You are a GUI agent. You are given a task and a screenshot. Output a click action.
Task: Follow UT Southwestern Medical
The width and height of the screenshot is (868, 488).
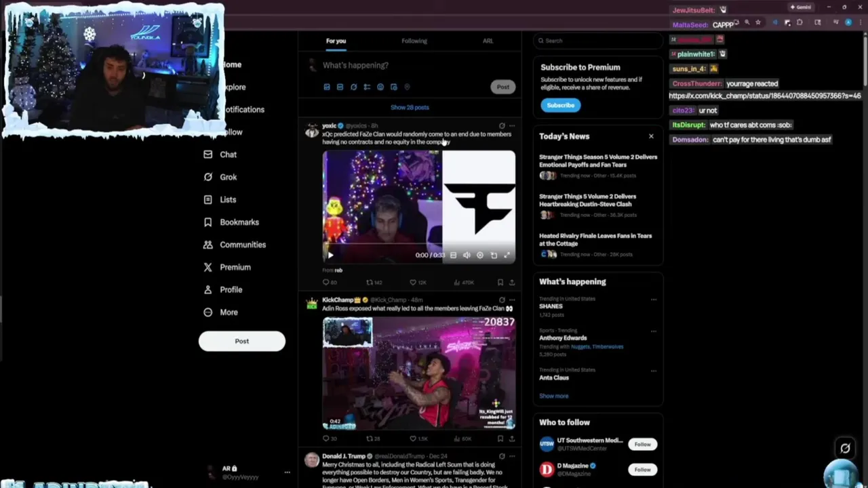(x=642, y=445)
